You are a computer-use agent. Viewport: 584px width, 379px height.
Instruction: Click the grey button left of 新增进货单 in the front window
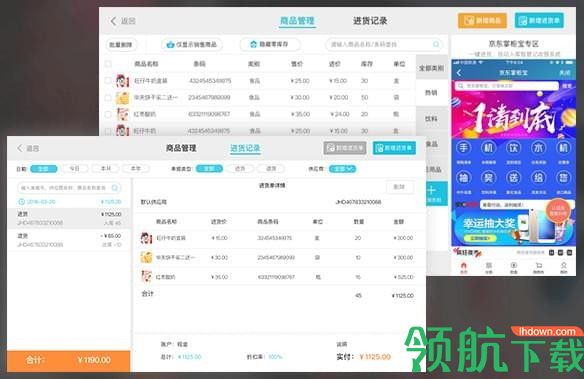pyautogui.click(x=345, y=148)
